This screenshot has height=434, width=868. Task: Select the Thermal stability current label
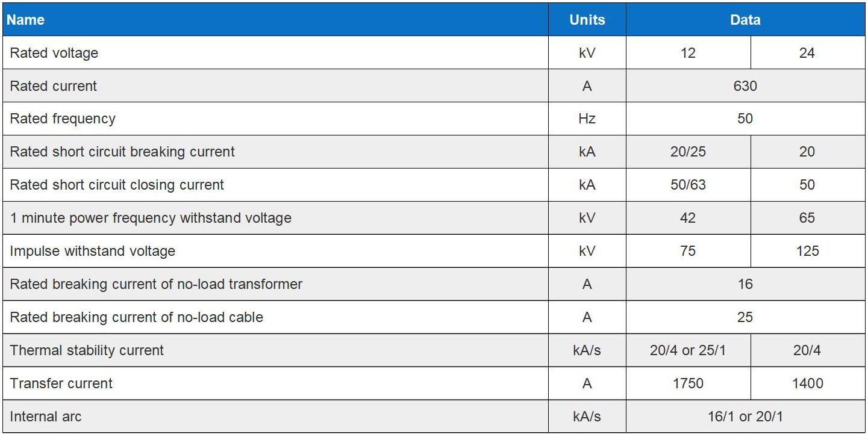pyautogui.click(x=87, y=350)
